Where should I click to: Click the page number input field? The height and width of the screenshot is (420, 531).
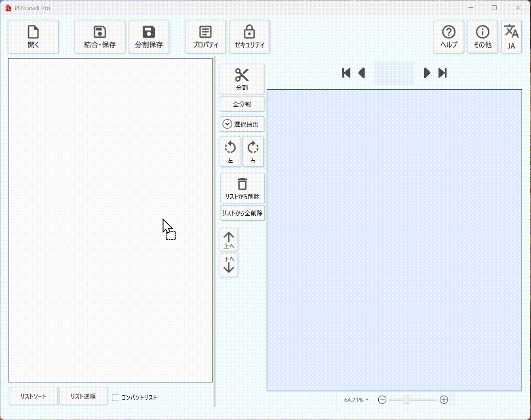394,73
